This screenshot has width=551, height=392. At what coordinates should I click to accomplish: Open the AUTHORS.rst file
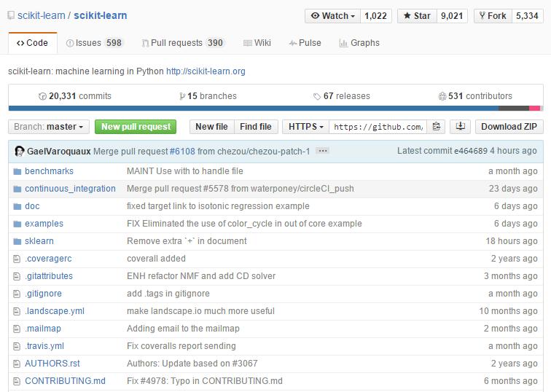point(52,363)
